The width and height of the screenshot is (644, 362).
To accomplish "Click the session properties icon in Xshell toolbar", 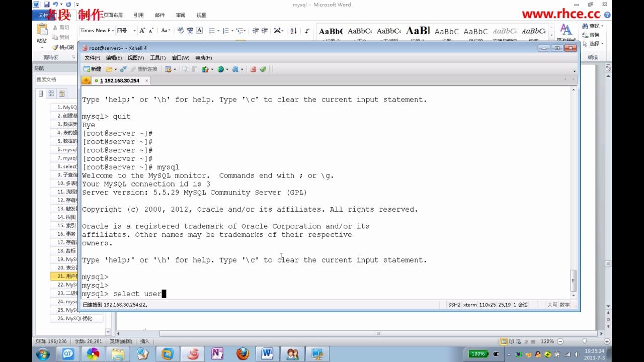I will (x=168, y=69).
